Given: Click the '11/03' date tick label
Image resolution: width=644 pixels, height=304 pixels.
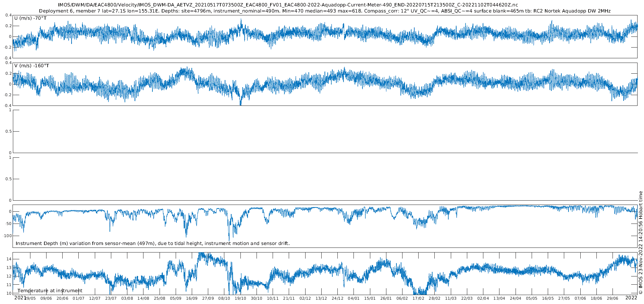Looking at the screenshot, I should [x=451, y=298].
